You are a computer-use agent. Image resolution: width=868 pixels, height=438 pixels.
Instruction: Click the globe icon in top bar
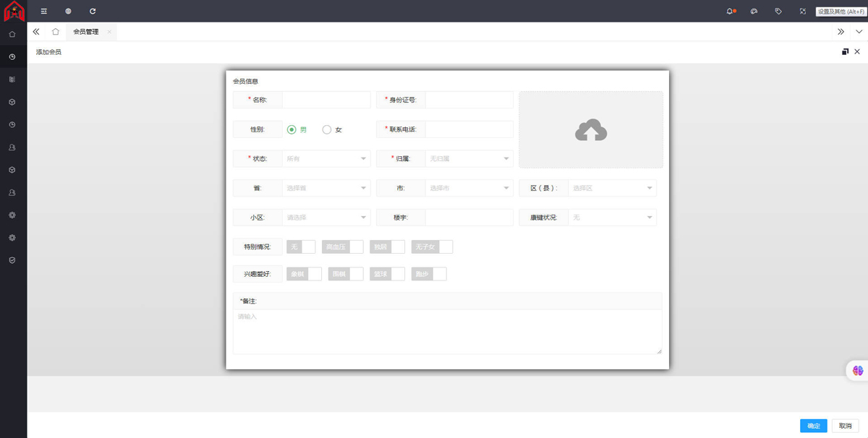[68, 12]
